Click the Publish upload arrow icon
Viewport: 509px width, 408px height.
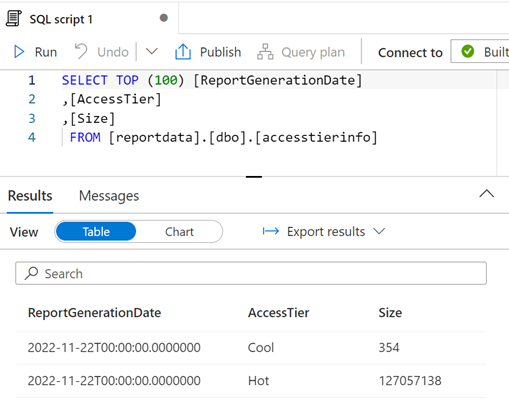point(183,52)
